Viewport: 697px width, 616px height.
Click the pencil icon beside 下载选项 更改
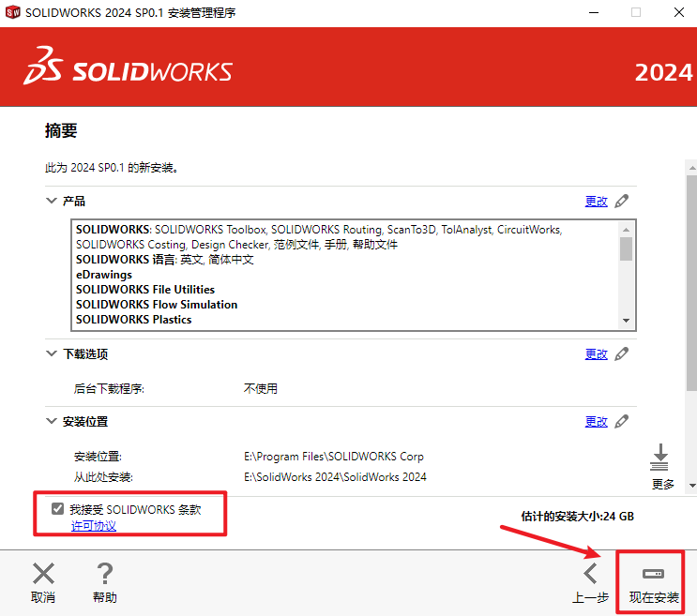[621, 354]
